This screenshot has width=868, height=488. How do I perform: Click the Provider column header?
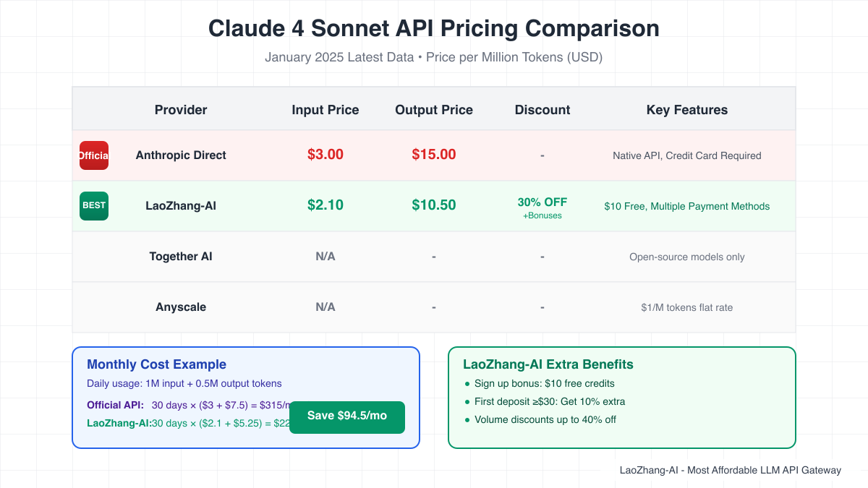[181, 110]
